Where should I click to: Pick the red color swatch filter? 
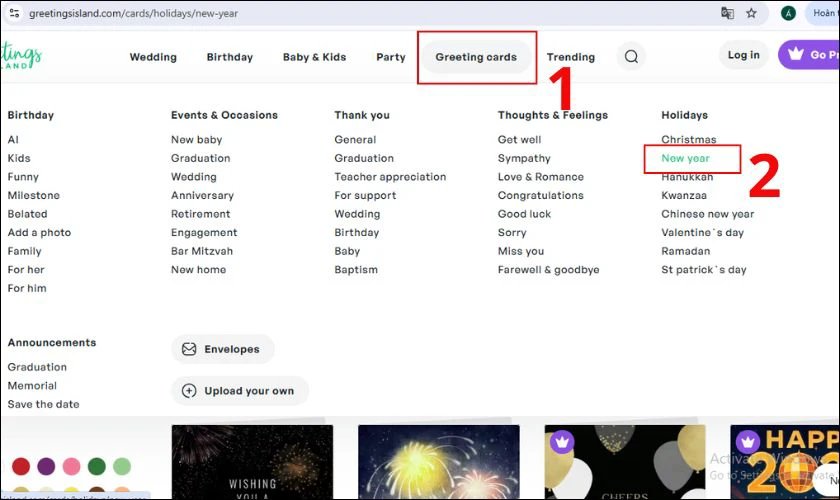(21, 467)
